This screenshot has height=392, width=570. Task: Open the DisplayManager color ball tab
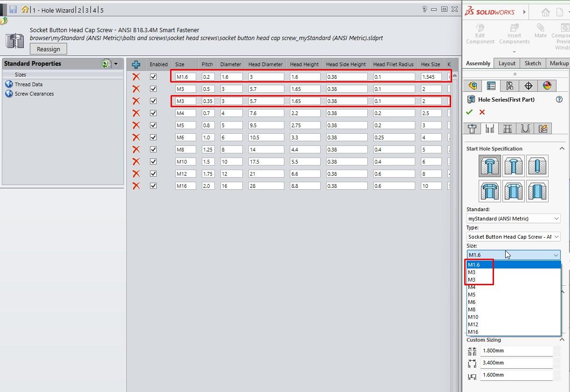click(x=547, y=86)
